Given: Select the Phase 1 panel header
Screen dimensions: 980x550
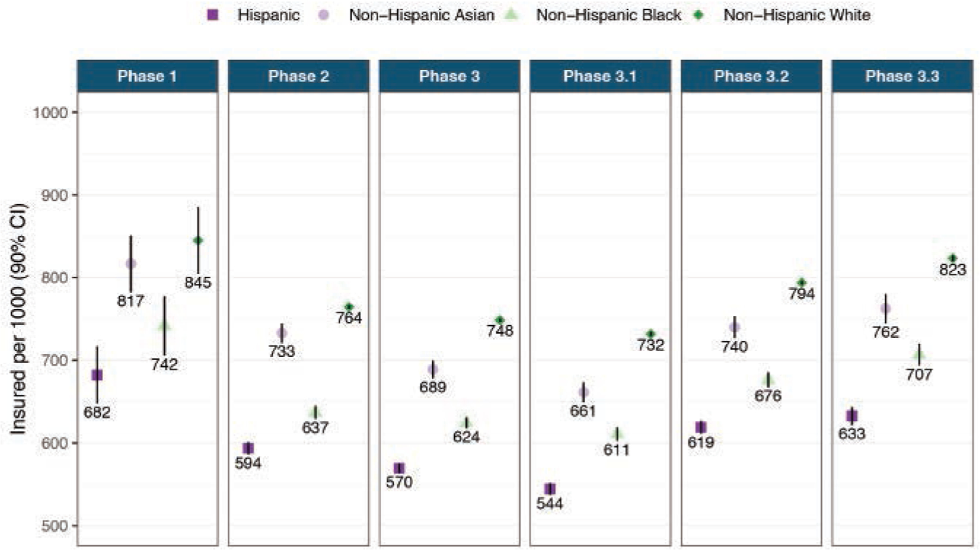Looking at the screenshot, I should point(147,76).
